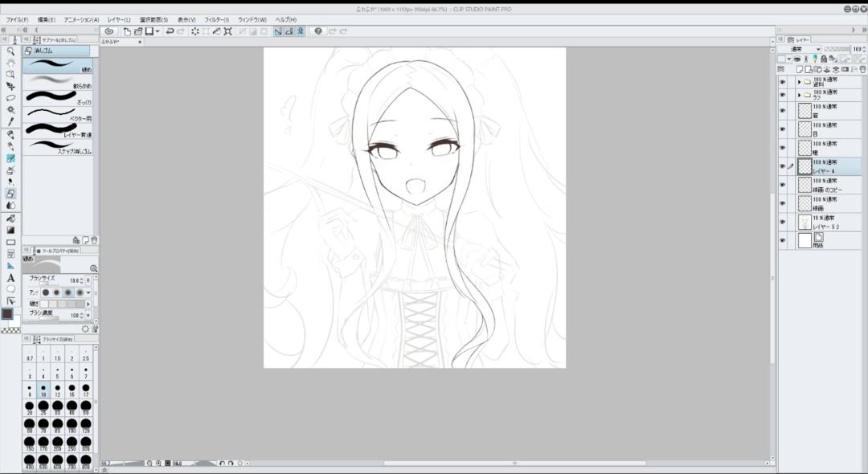The width and height of the screenshot is (868, 474).
Task: Select the Hand move tool
Action: click(x=10, y=63)
